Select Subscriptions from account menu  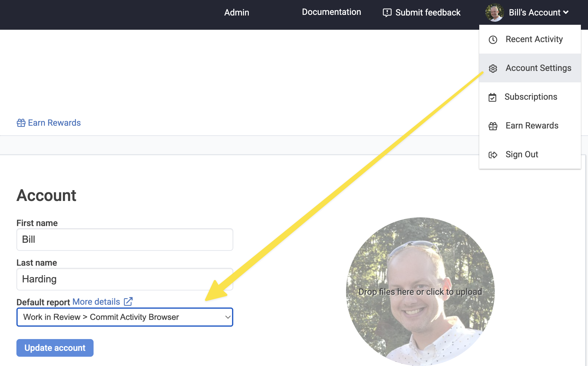(530, 97)
